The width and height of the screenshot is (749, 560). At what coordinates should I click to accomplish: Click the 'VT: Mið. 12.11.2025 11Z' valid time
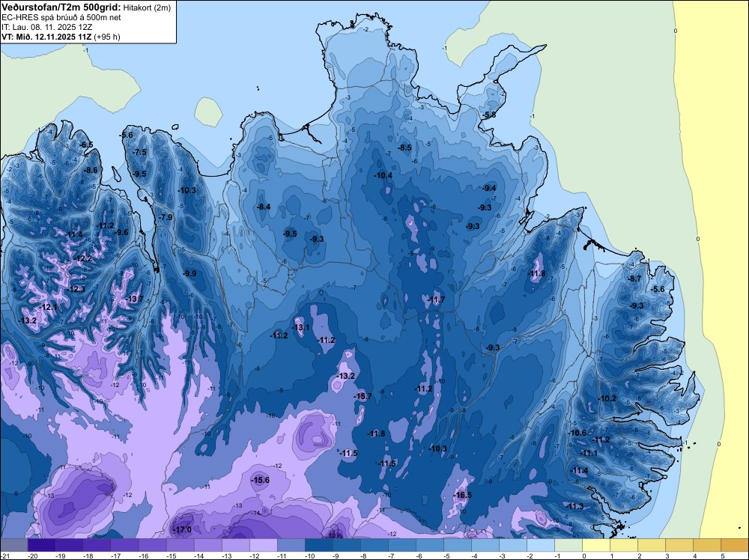(x=46, y=37)
